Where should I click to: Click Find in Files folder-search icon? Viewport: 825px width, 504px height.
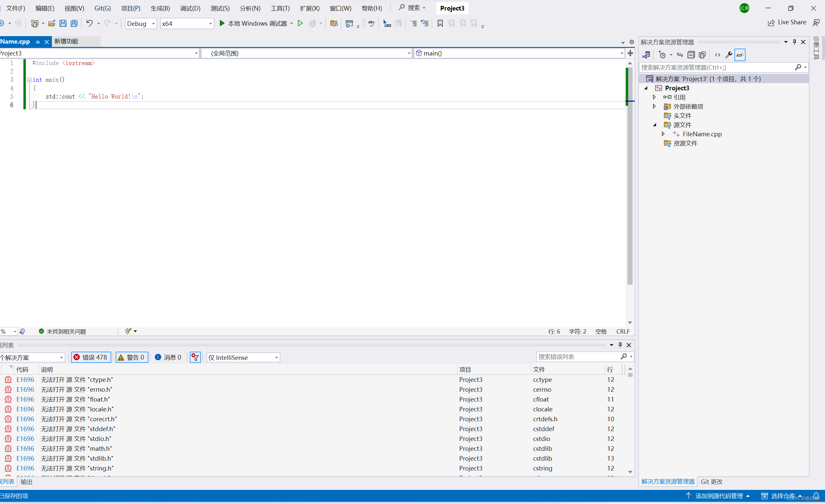pos(334,23)
